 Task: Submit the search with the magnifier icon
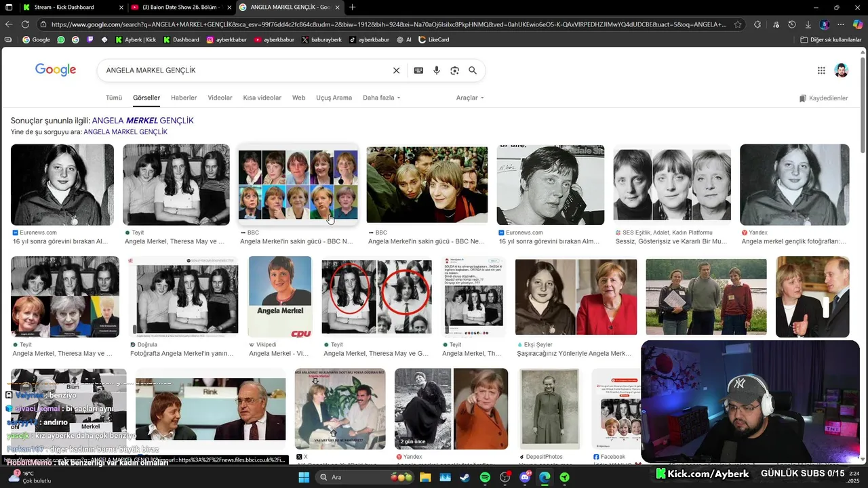pyautogui.click(x=473, y=70)
